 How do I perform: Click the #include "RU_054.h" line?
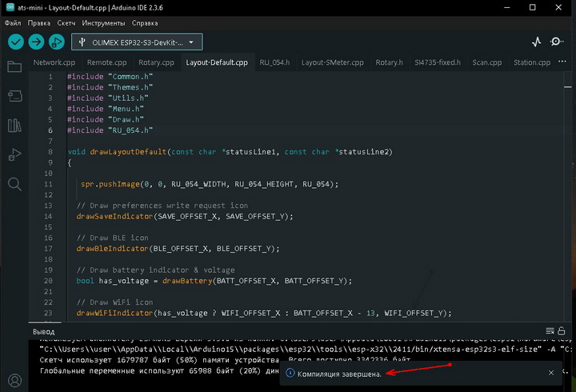coord(110,130)
